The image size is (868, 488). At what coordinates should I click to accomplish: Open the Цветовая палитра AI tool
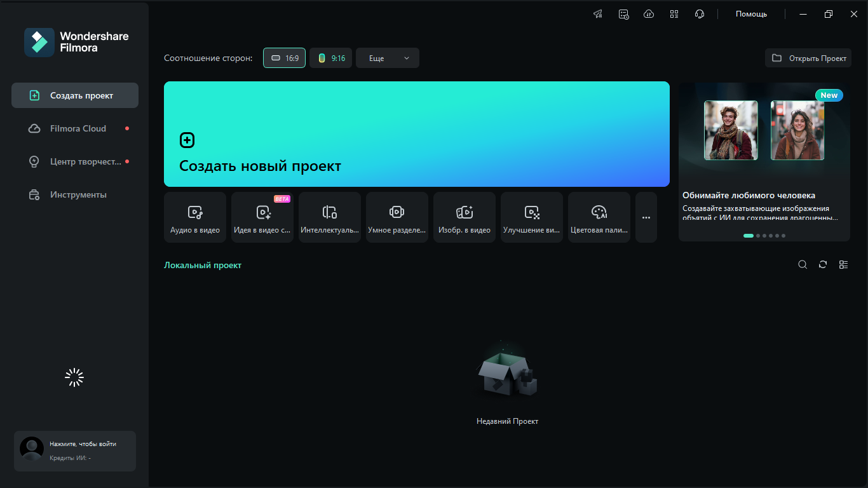(599, 217)
